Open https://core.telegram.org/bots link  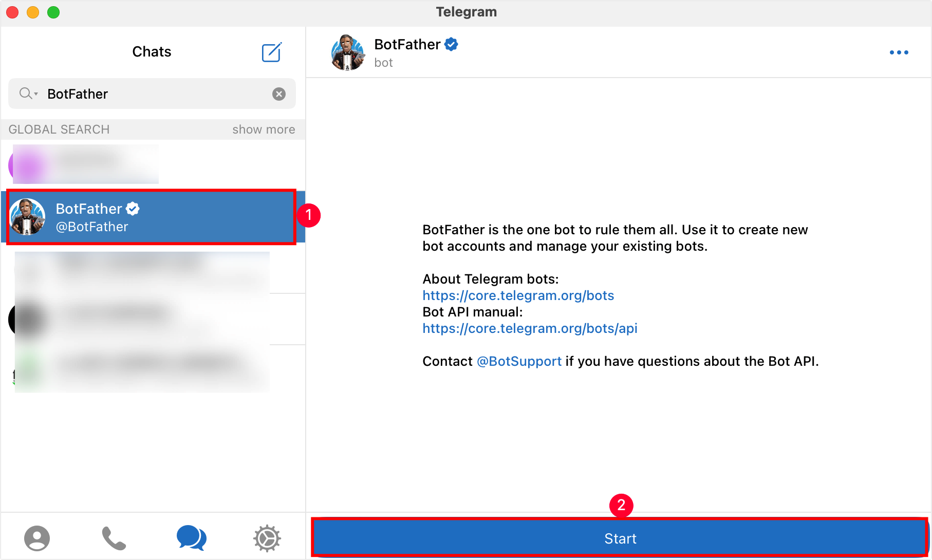[x=518, y=295]
